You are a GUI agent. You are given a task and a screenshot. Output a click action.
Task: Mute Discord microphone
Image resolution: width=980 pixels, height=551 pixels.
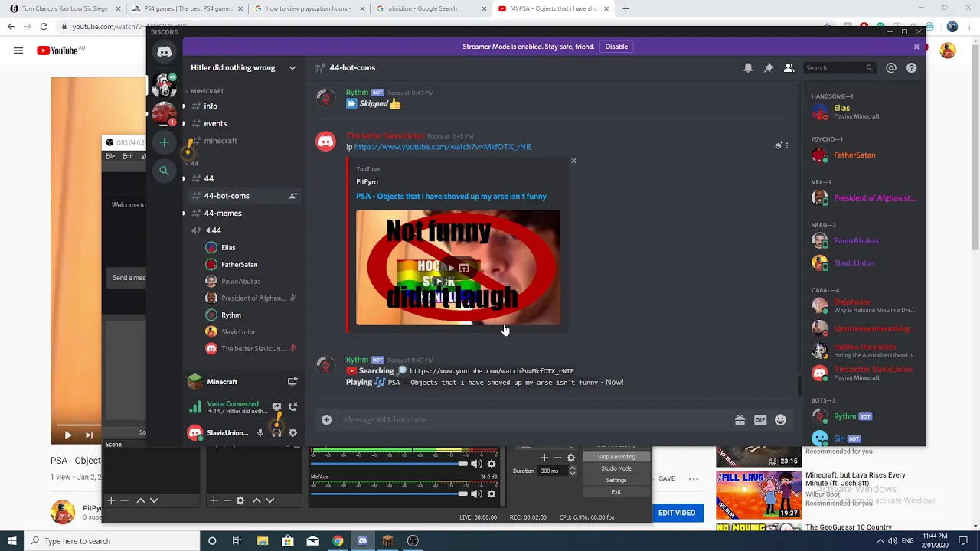point(260,432)
